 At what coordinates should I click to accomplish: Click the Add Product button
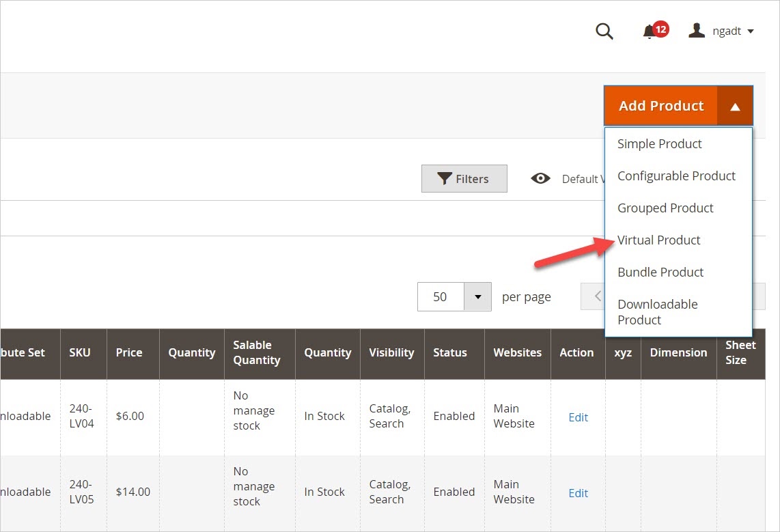pyautogui.click(x=660, y=106)
